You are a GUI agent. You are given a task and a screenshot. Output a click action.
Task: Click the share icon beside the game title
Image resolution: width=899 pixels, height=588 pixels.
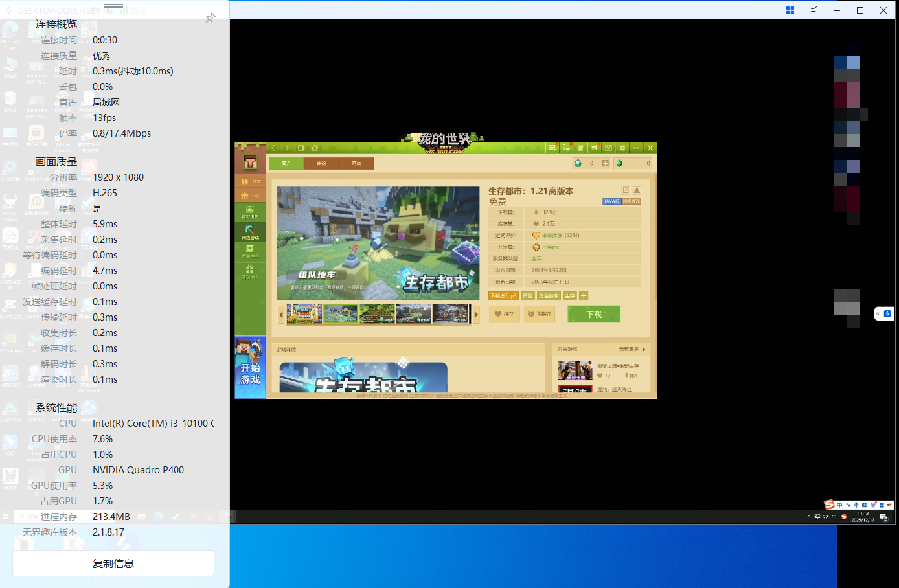click(626, 190)
